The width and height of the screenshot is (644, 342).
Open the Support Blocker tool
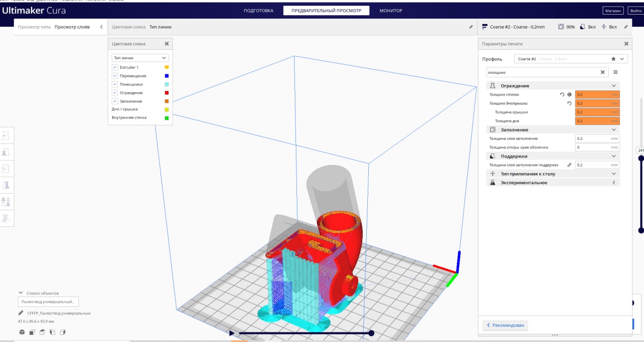click(x=7, y=218)
